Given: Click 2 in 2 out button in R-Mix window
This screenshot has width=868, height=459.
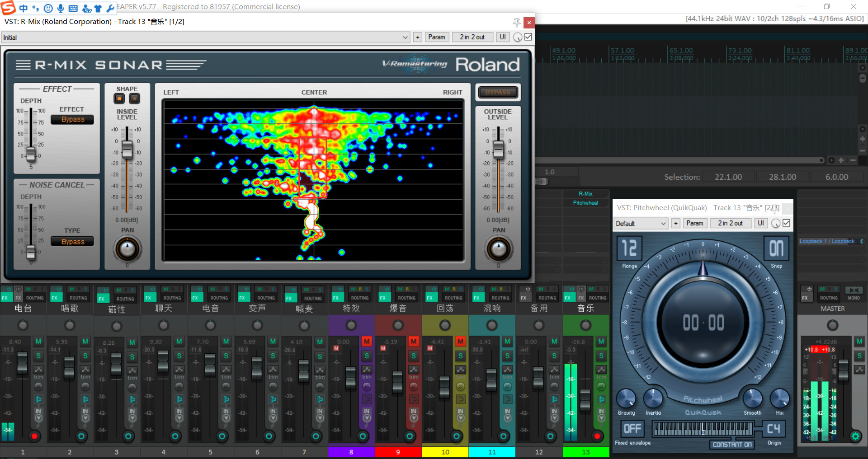Looking at the screenshot, I should click(472, 37).
